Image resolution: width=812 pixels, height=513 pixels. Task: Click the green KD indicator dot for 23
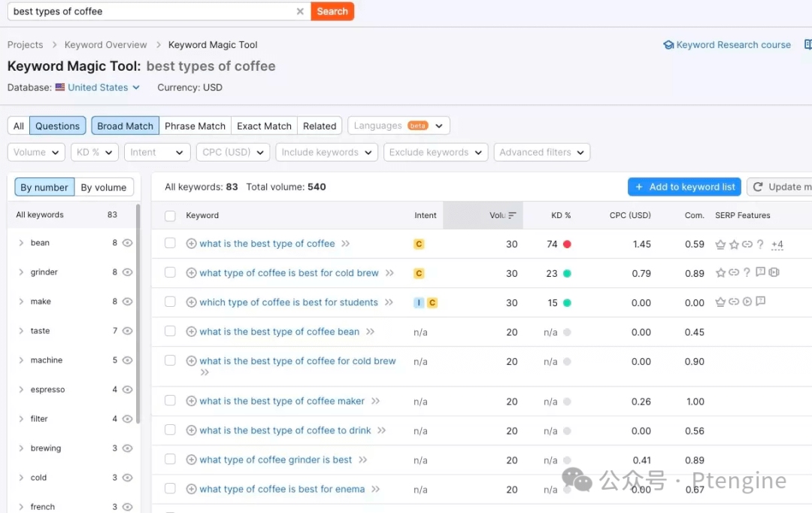567,274
